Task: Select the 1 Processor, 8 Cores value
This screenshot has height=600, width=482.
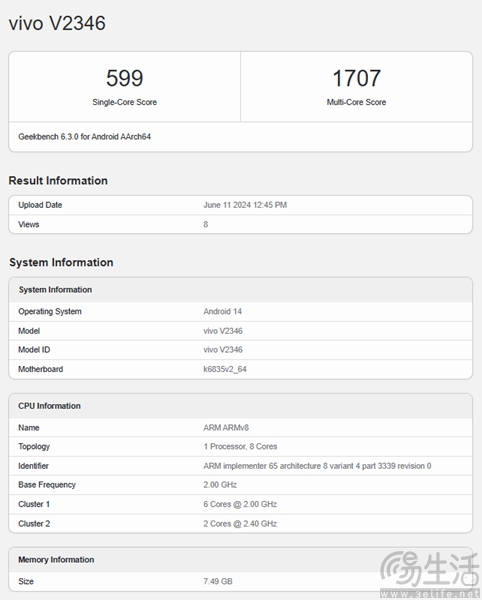Action: (x=240, y=447)
